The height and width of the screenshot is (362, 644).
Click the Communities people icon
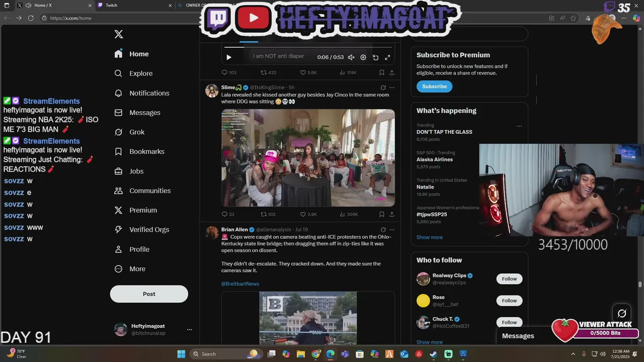coord(119,191)
